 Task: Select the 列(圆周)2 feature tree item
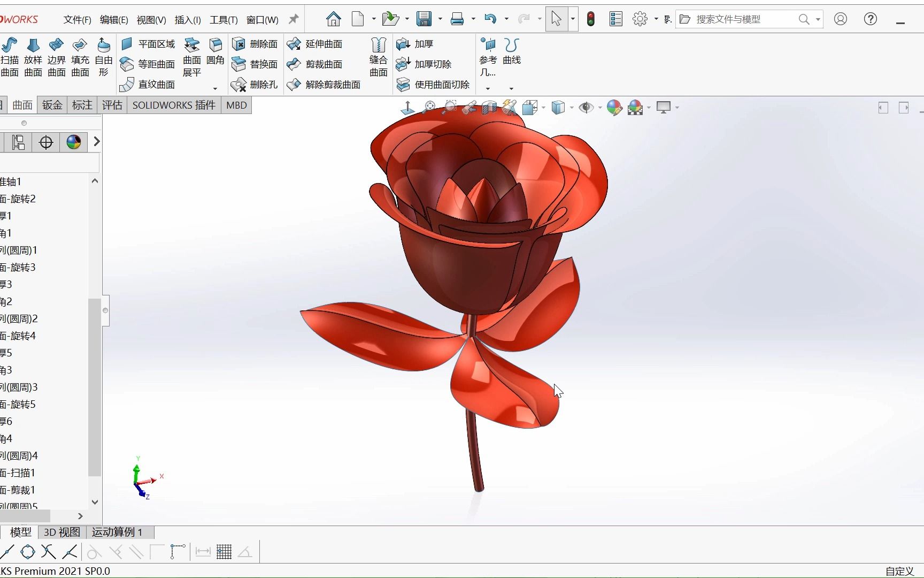19,318
